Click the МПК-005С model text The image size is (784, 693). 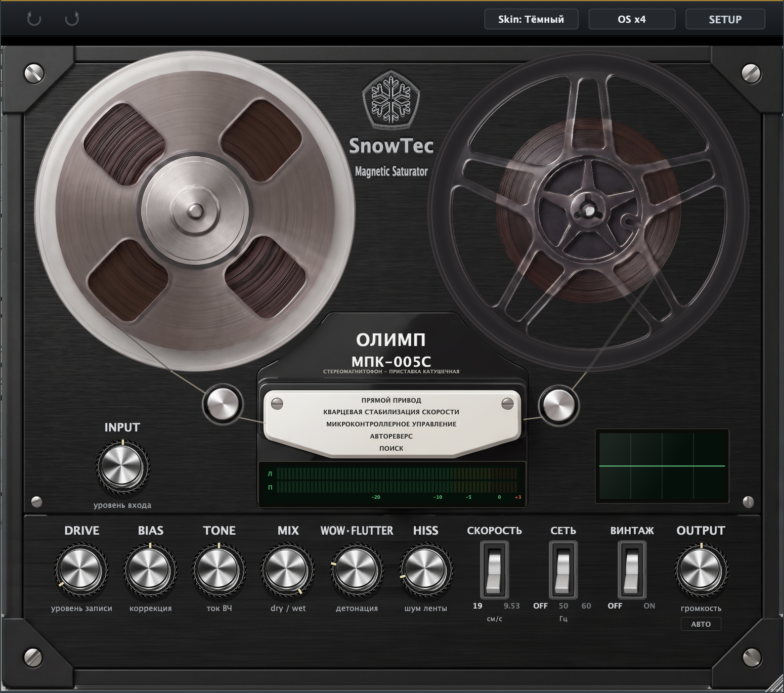(391, 362)
